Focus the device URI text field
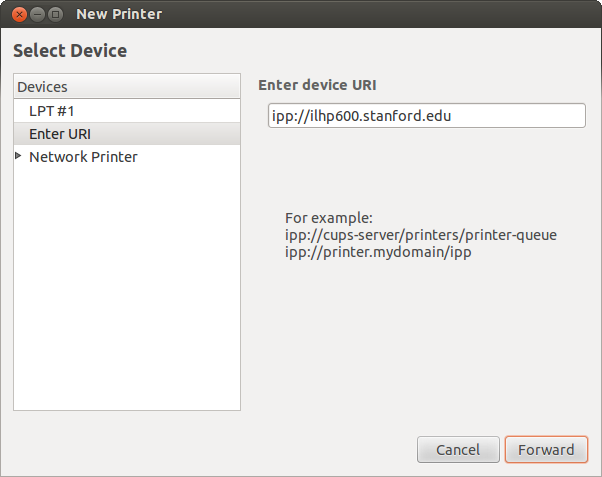The height and width of the screenshot is (477, 602). click(x=426, y=116)
